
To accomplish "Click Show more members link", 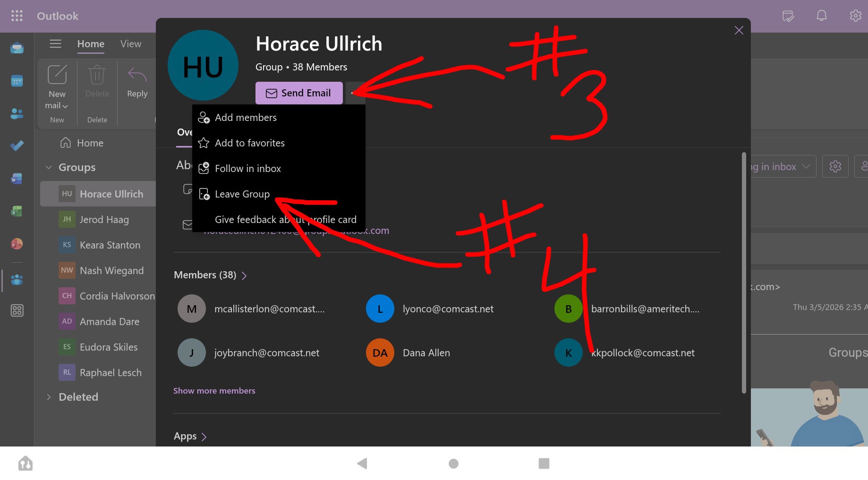I will coord(214,391).
